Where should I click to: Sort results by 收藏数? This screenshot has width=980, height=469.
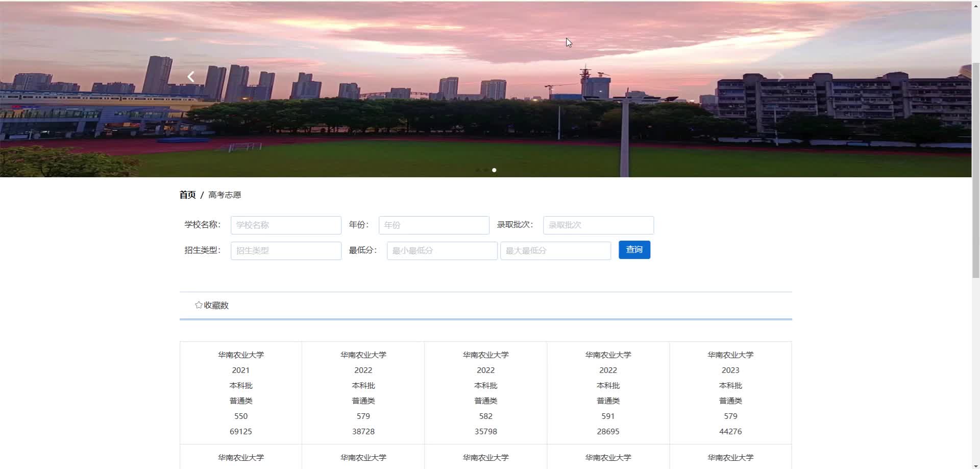[212, 305]
